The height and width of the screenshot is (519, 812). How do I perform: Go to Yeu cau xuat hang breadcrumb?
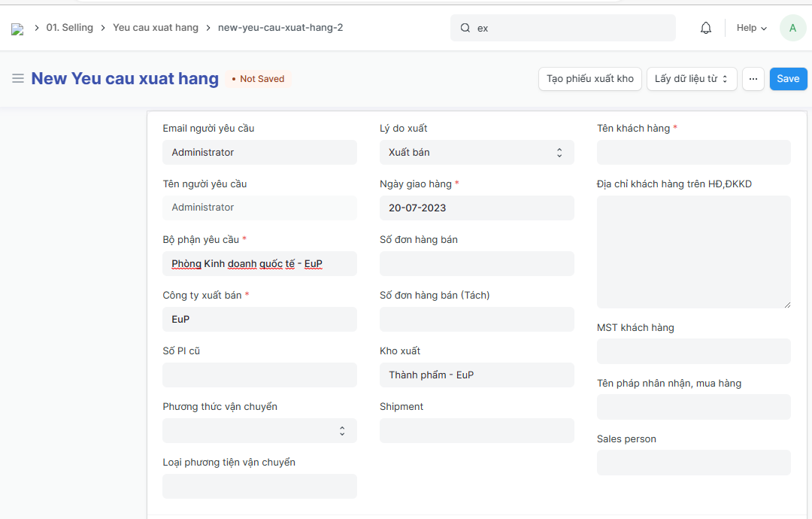(x=156, y=28)
